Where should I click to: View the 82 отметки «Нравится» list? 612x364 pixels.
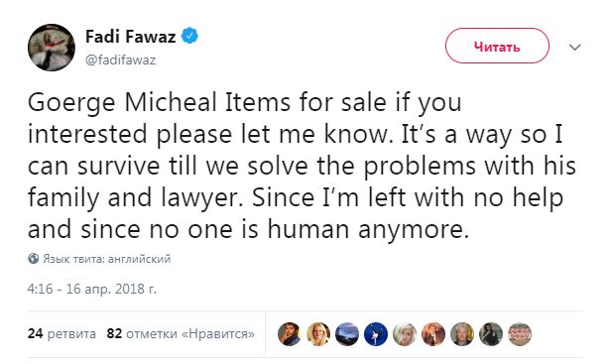181,333
